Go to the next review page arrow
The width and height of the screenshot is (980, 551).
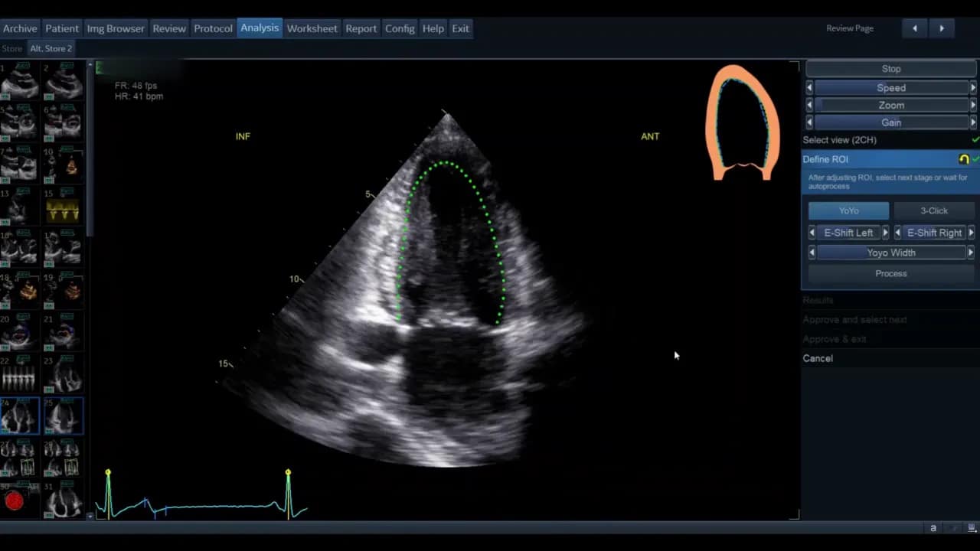point(942,28)
